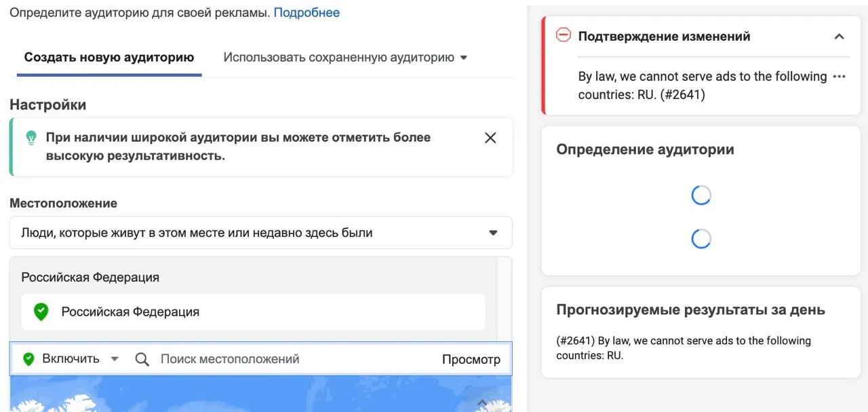
Task: Click the red error icon beside Подтверждение изменений
Action: 564,35
